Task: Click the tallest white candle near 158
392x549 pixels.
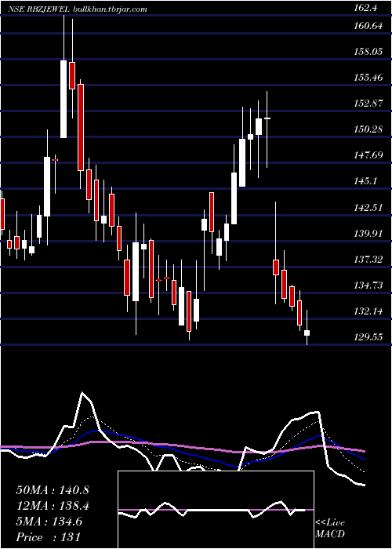Action: (x=64, y=99)
